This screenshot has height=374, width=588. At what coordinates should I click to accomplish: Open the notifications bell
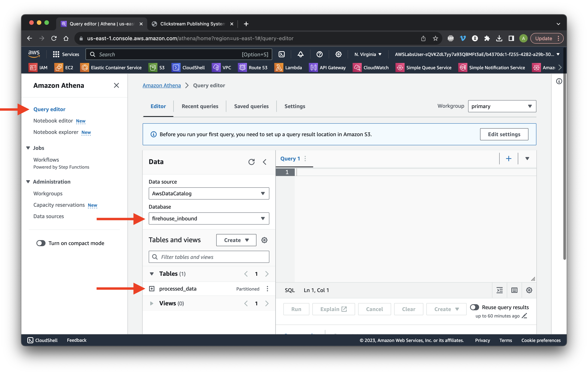point(300,54)
